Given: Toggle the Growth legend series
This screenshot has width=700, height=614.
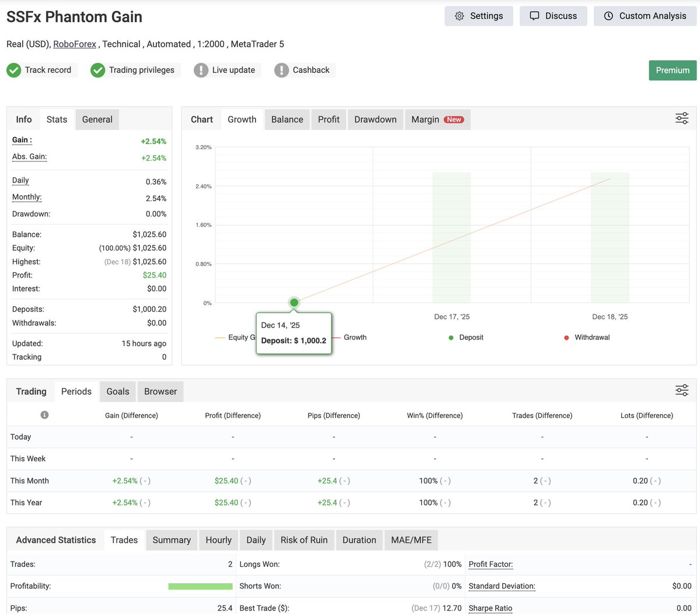Looking at the screenshot, I should (x=349, y=338).
